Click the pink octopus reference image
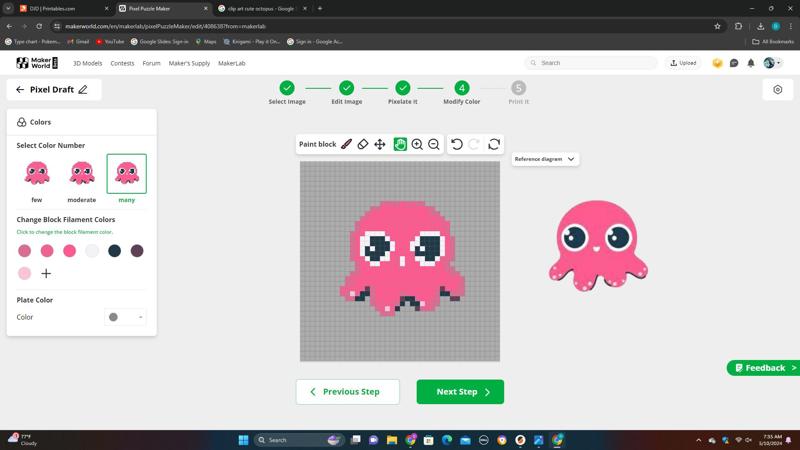 coord(598,245)
